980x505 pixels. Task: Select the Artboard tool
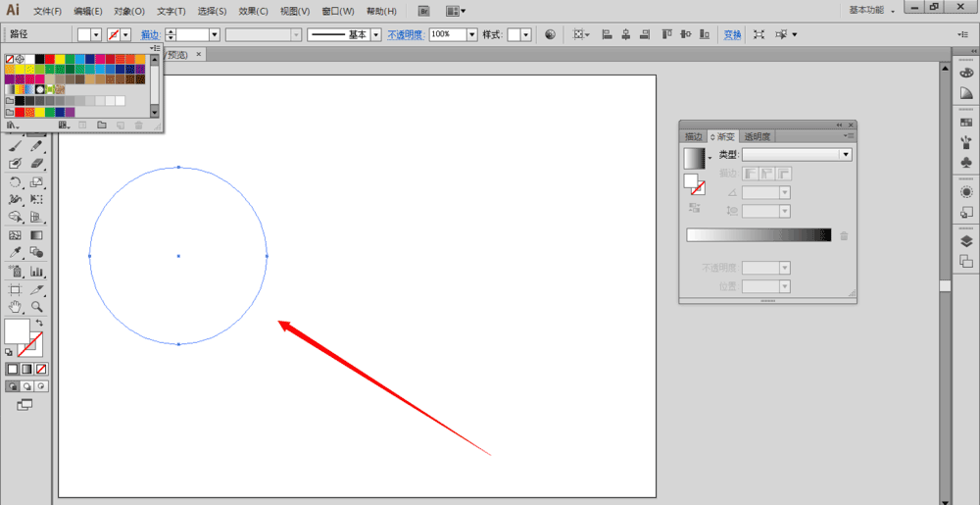point(16,289)
